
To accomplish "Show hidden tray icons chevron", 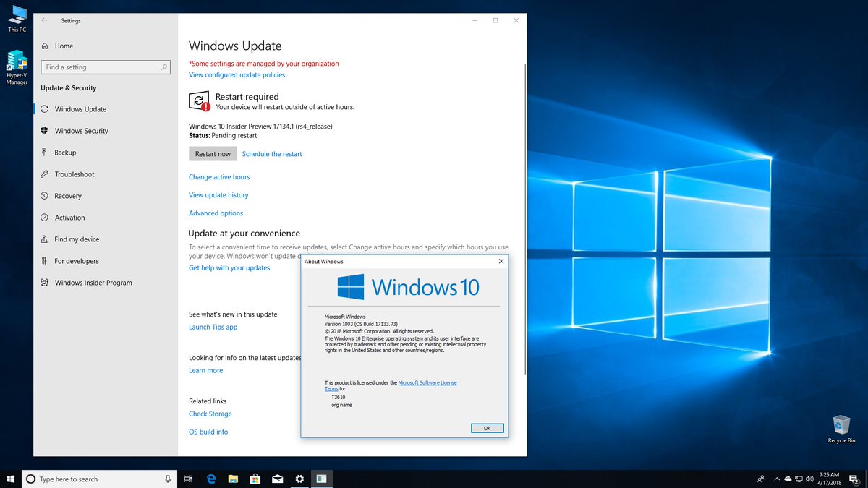I will pos(778,479).
